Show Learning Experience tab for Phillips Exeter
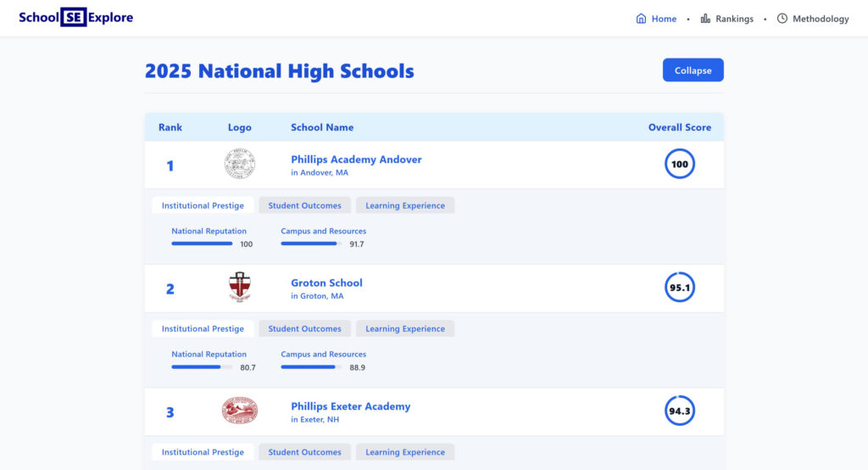 point(405,452)
